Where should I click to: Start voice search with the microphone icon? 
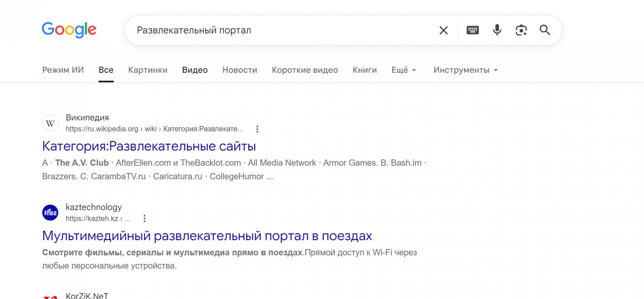(497, 30)
